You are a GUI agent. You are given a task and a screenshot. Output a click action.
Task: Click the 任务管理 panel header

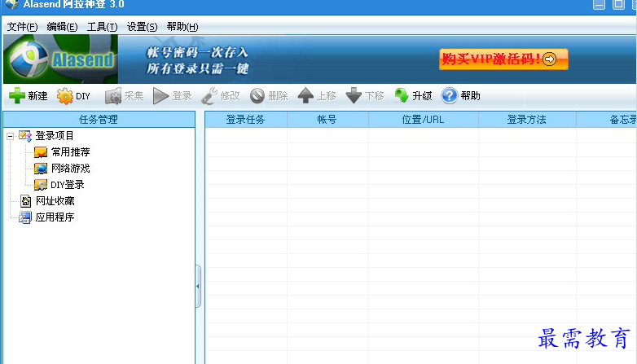(99, 120)
